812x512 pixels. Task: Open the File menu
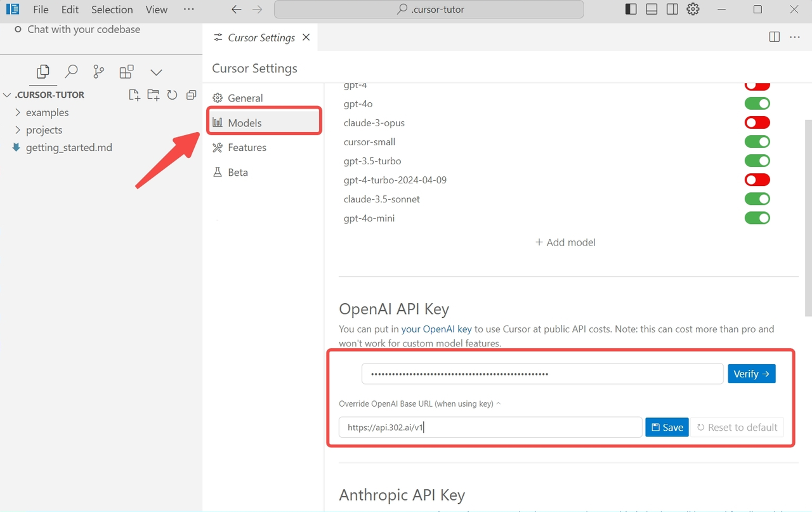(x=41, y=10)
